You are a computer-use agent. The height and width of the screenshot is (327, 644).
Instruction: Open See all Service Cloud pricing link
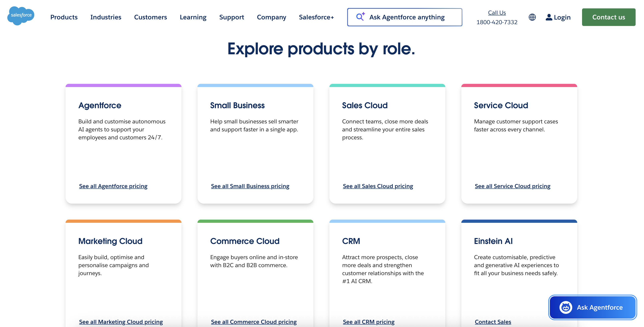tap(512, 186)
